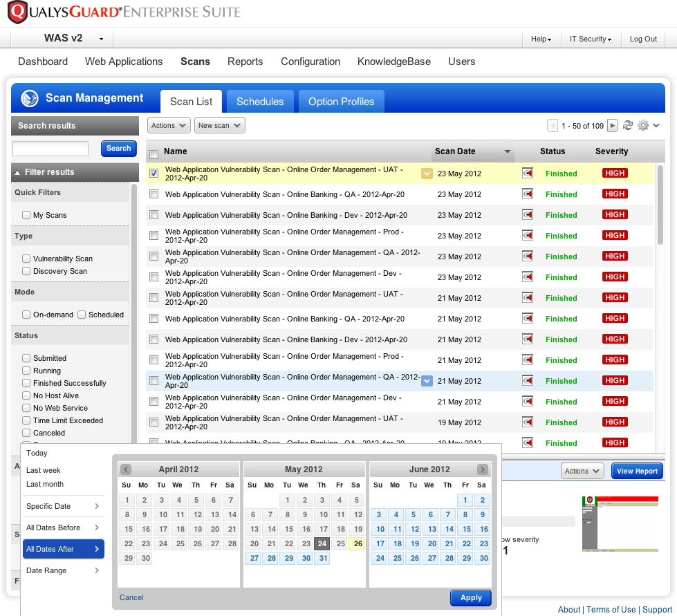Switch to Option Profiles tab
The height and width of the screenshot is (616, 677).
coord(341,102)
